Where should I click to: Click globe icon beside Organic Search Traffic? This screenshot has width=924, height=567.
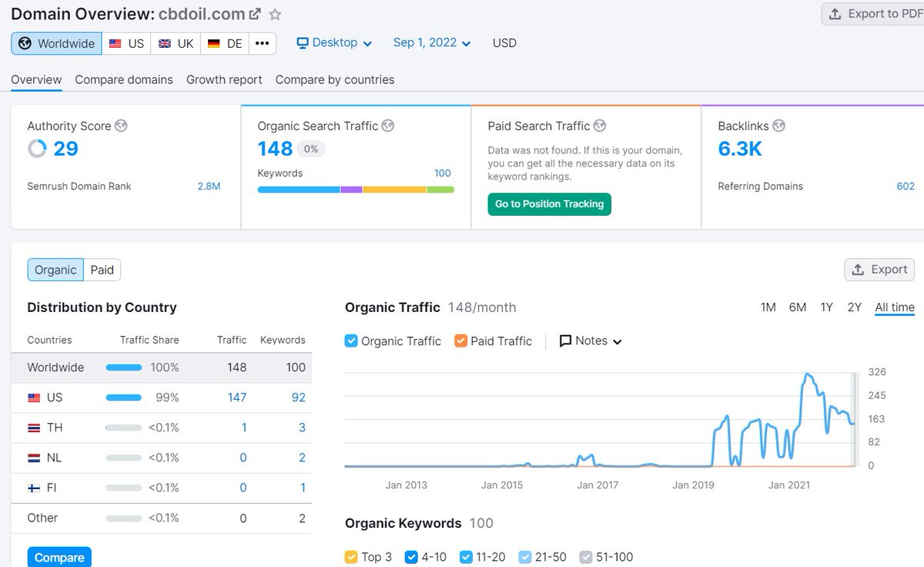pyautogui.click(x=388, y=126)
